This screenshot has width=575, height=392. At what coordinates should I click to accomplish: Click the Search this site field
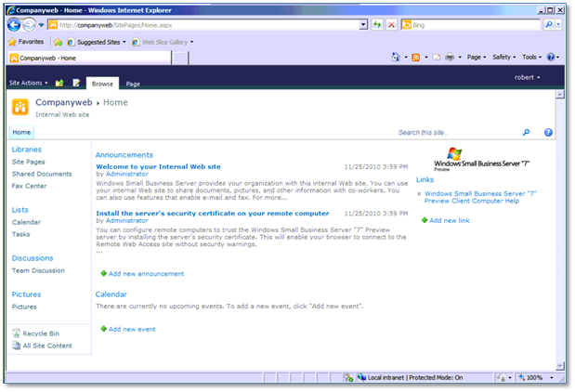[x=456, y=133]
